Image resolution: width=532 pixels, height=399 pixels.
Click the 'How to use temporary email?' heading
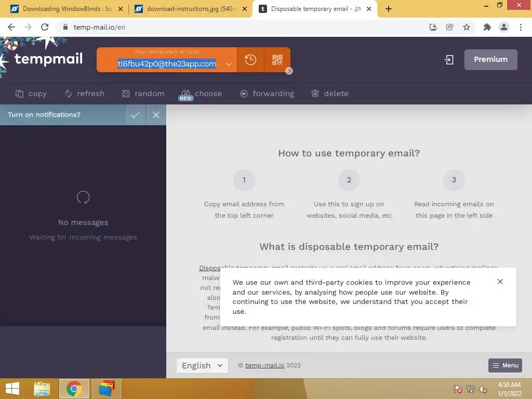[349, 153]
